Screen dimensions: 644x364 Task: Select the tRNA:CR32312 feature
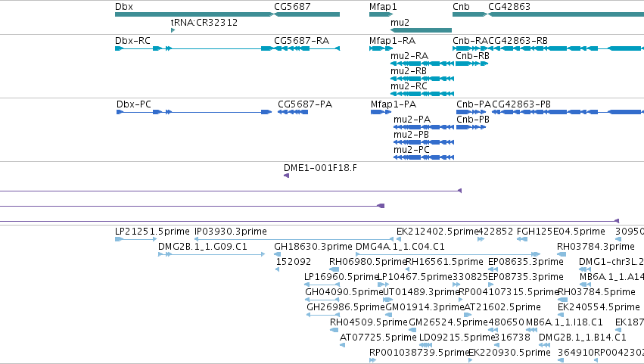coord(173,30)
